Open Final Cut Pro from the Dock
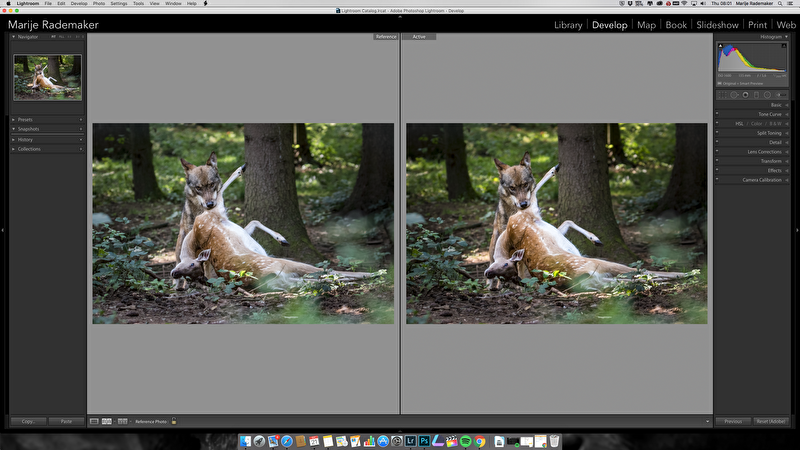The image size is (800, 450). click(452, 441)
